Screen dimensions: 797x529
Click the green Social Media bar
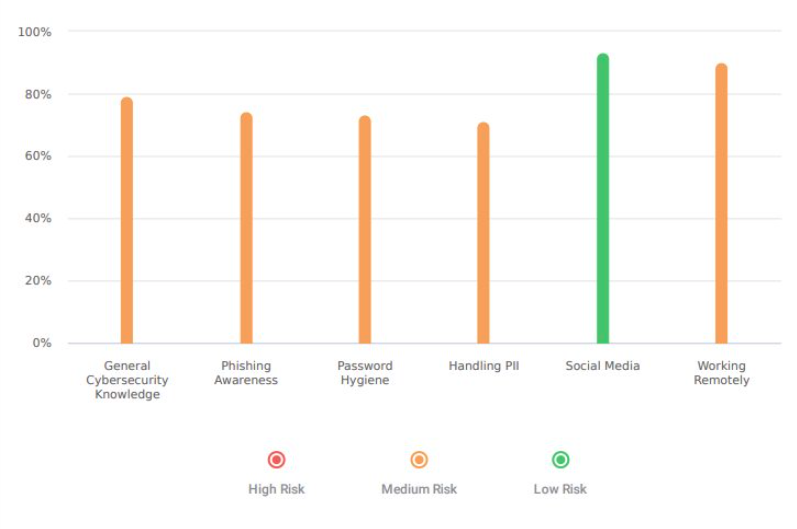(x=603, y=198)
